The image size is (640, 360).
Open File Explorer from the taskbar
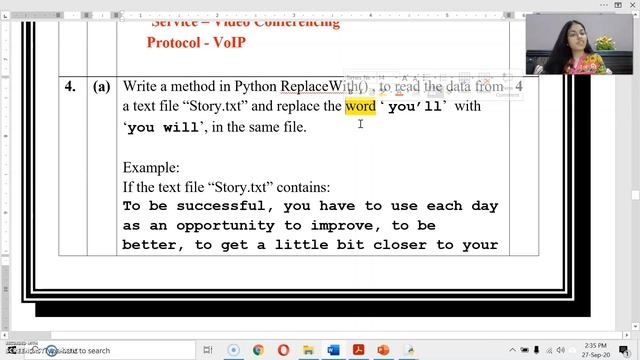(309, 350)
